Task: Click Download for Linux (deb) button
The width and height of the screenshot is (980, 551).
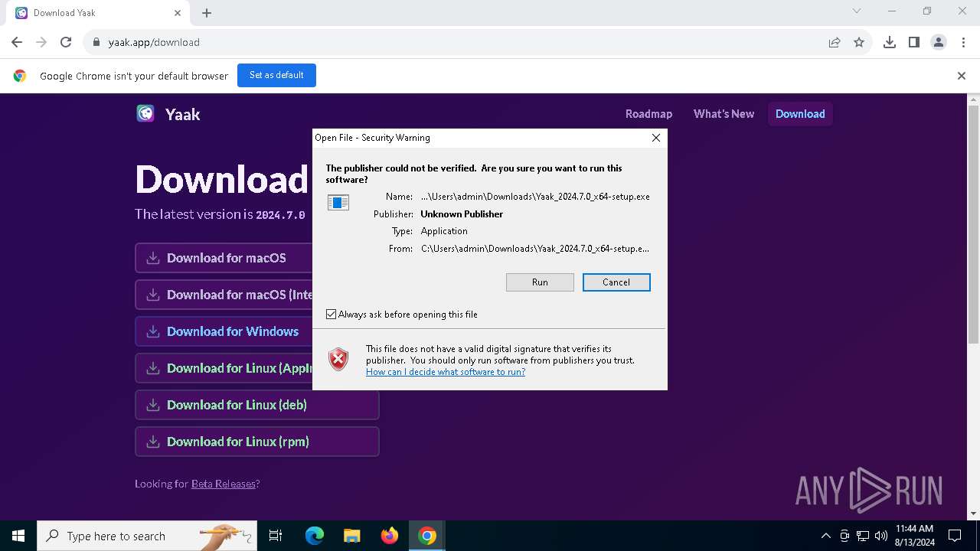Action: [257, 405]
